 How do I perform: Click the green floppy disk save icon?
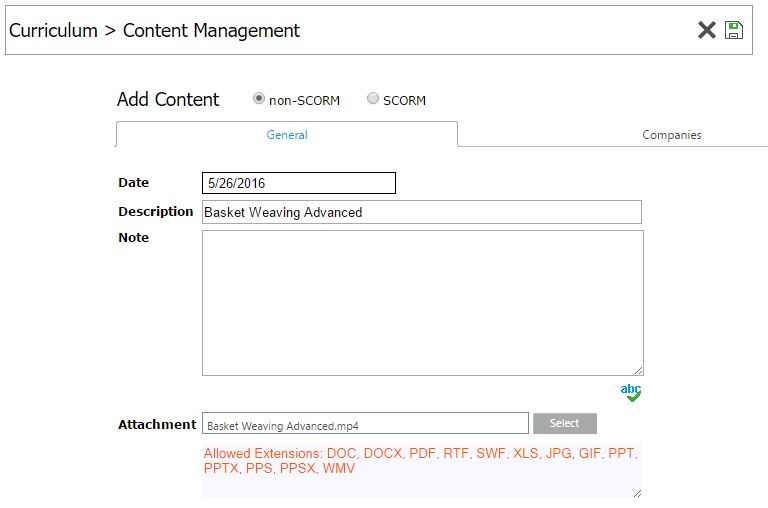click(x=734, y=30)
